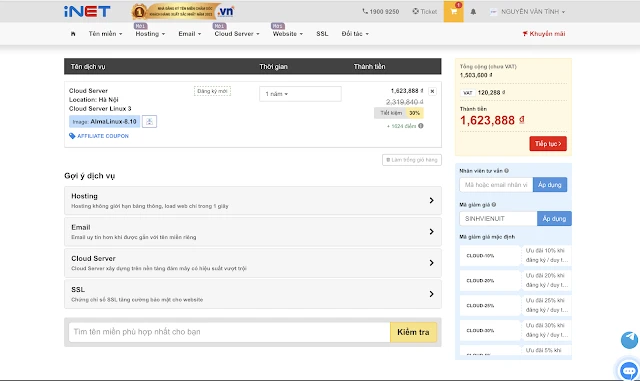
Task: Click info icon beside Mã giảm giá
Action: (494, 205)
